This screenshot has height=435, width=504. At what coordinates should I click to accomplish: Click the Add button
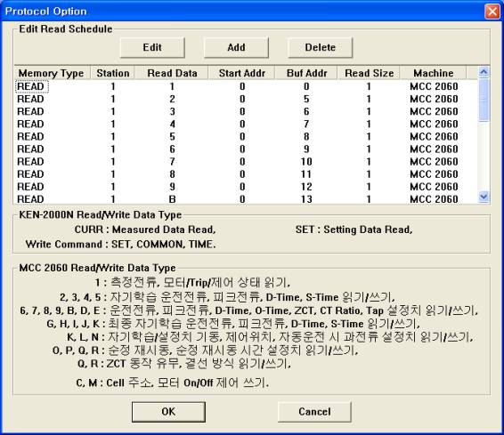pyautogui.click(x=236, y=47)
